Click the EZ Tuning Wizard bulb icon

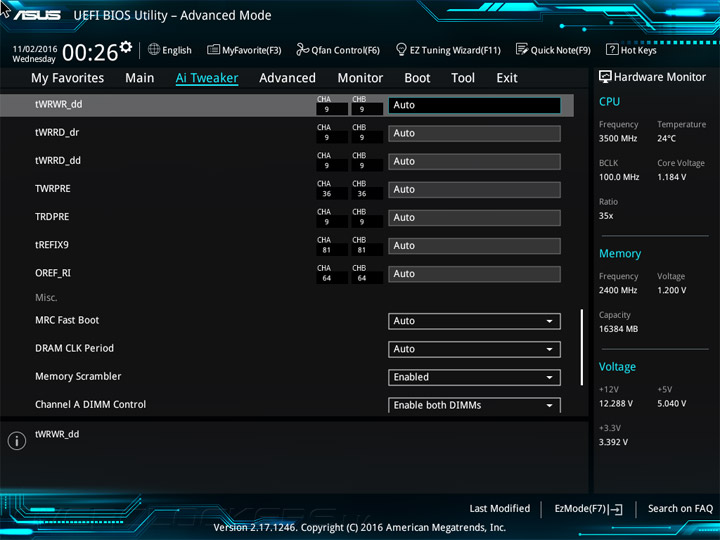[x=401, y=50]
